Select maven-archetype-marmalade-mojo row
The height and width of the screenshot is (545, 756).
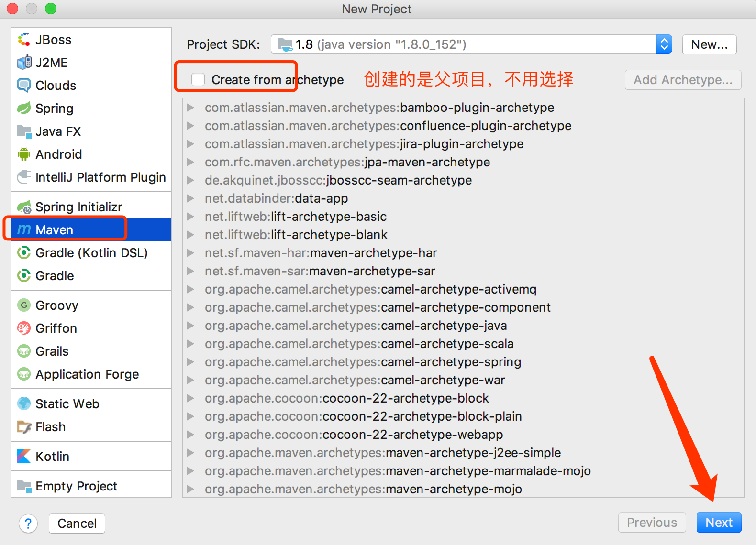pos(463,471)
